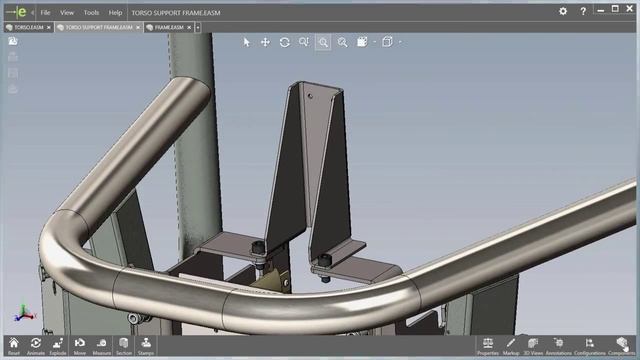640x360 pixels.
Task: Close the FRAME.EASM tab
Action: [x=189, y=27]
